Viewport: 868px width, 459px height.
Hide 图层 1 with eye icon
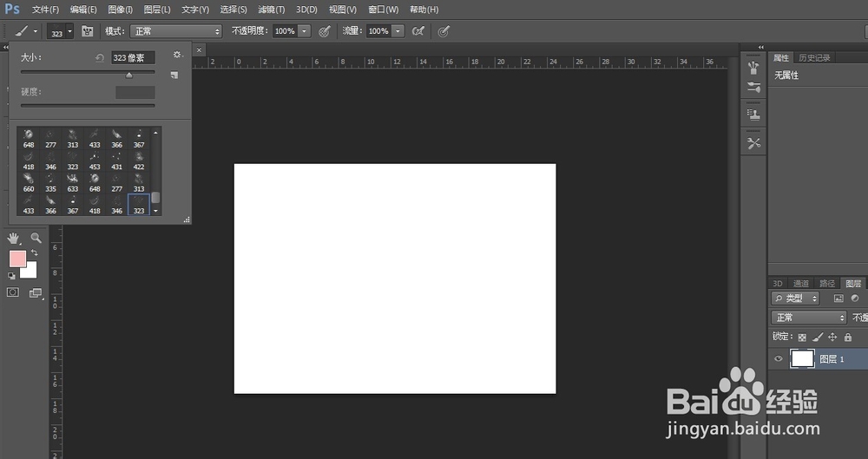[779, 359]
